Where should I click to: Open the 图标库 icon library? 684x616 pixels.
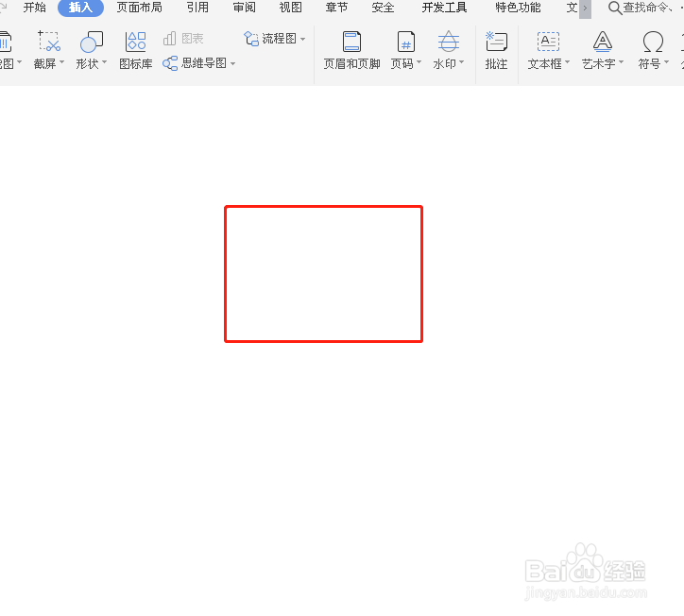136,51
